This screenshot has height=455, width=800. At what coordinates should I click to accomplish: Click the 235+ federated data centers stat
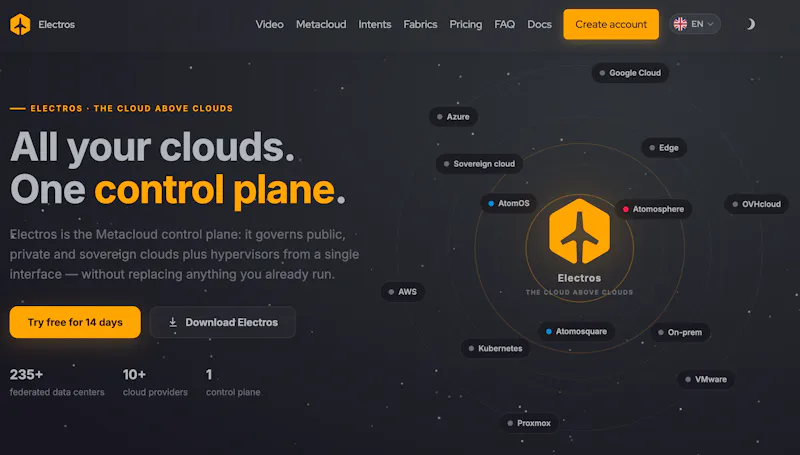57,383
